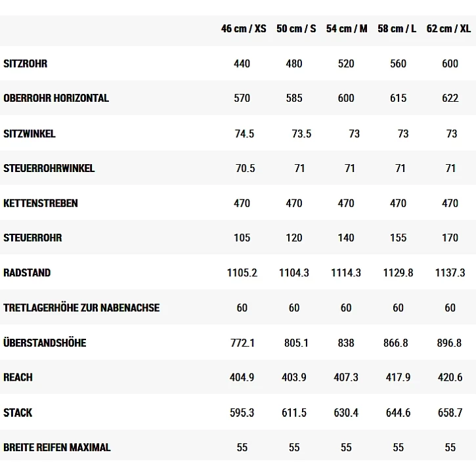Click the RADSTAND row label

(x=27, y=272)
